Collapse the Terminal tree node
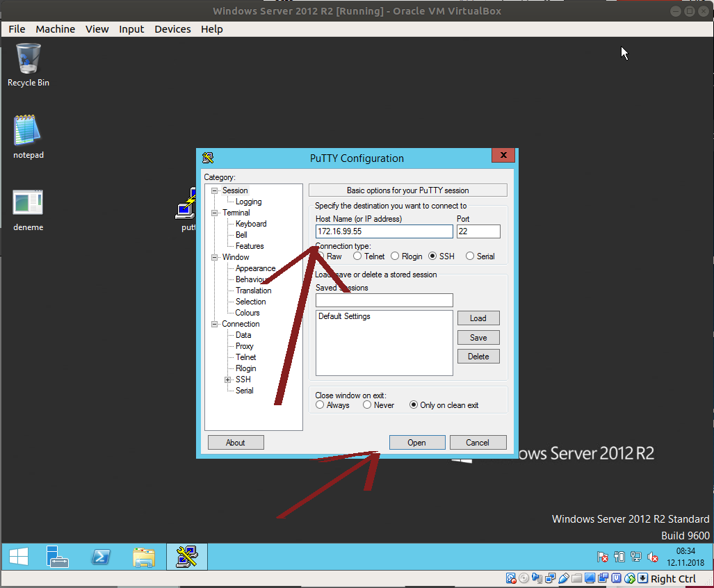Viewport: 714px width, 588px height. 214,213
